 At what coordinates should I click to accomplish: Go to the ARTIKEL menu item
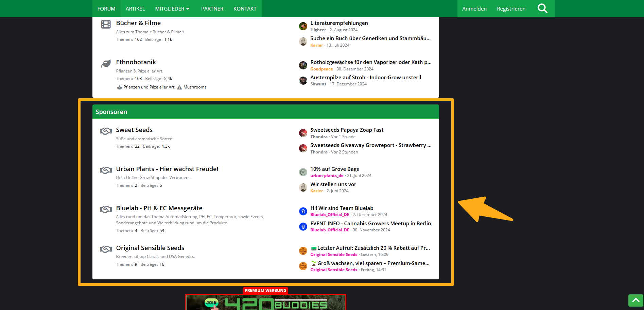(x=135, y=9)
